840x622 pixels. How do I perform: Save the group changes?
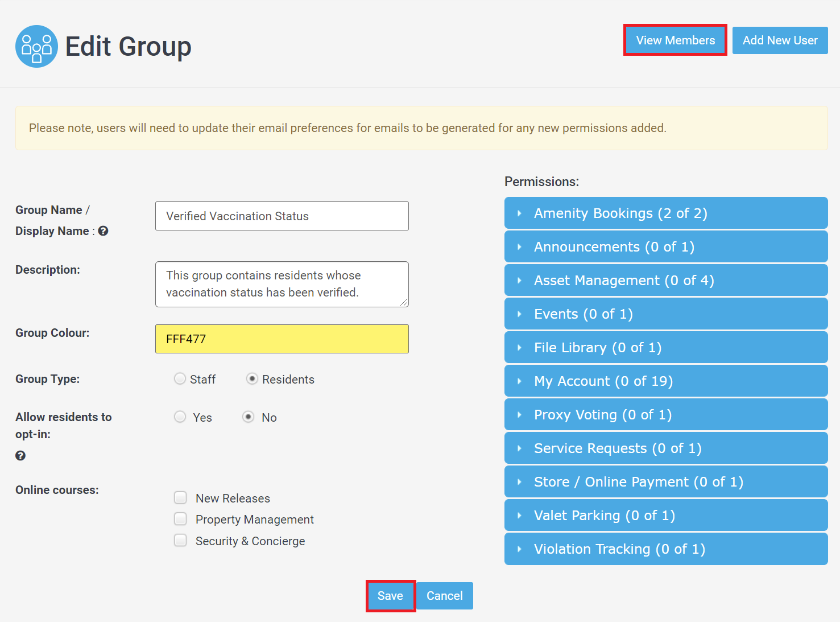click(391, 596)
